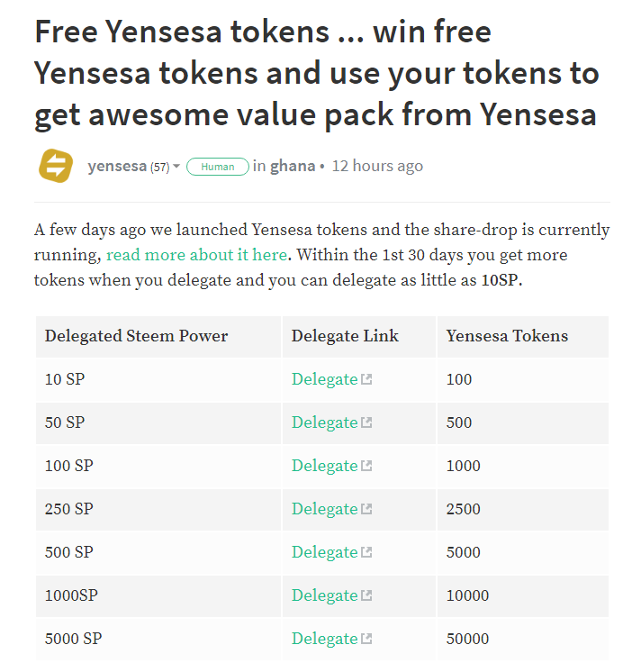Open external link icon in 50 SP row
The image size is (632, 672).
coord(366,422)
